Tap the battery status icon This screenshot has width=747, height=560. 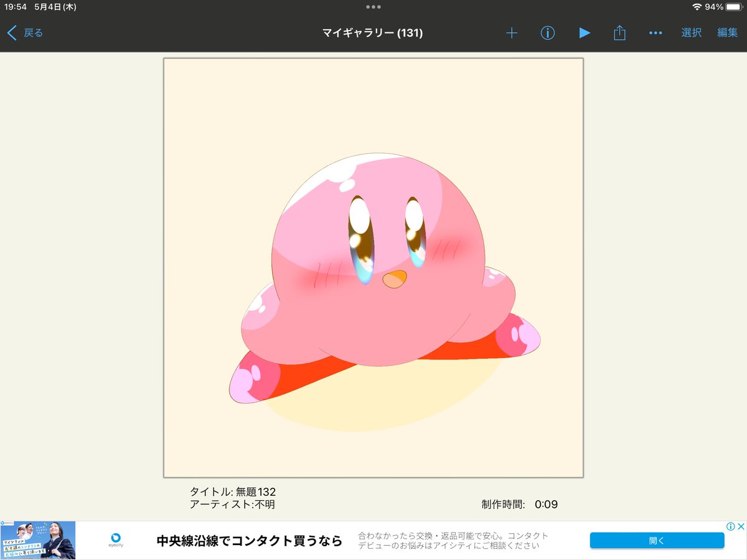(x=733, y=7)
